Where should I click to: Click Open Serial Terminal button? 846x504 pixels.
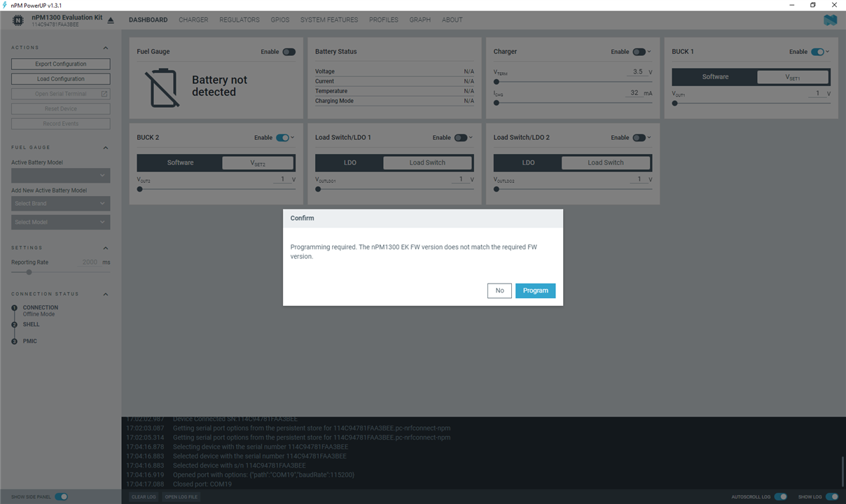tap(61, 94)
